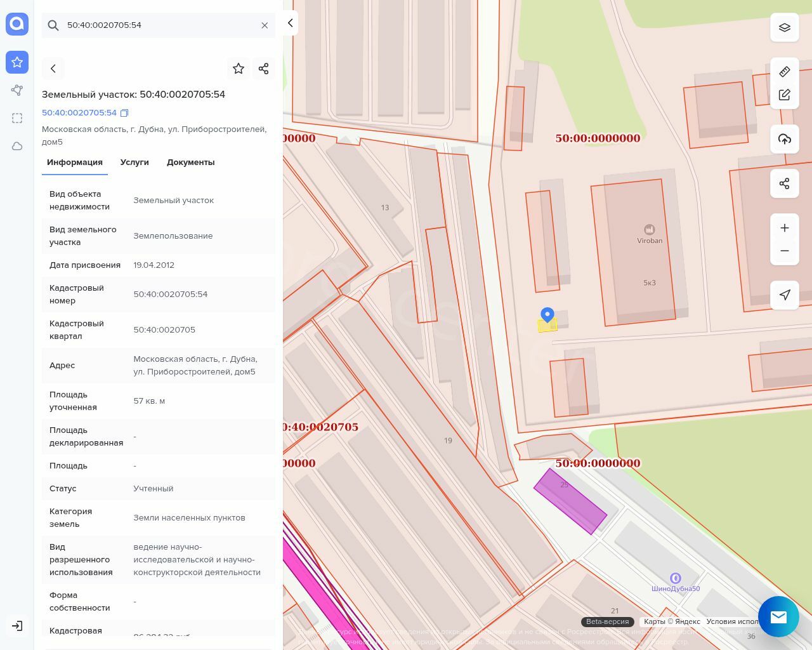Viewport: 812px width, 650px height.
Task: Add land plot to favorites star
Action: click(x=239, y=69)
